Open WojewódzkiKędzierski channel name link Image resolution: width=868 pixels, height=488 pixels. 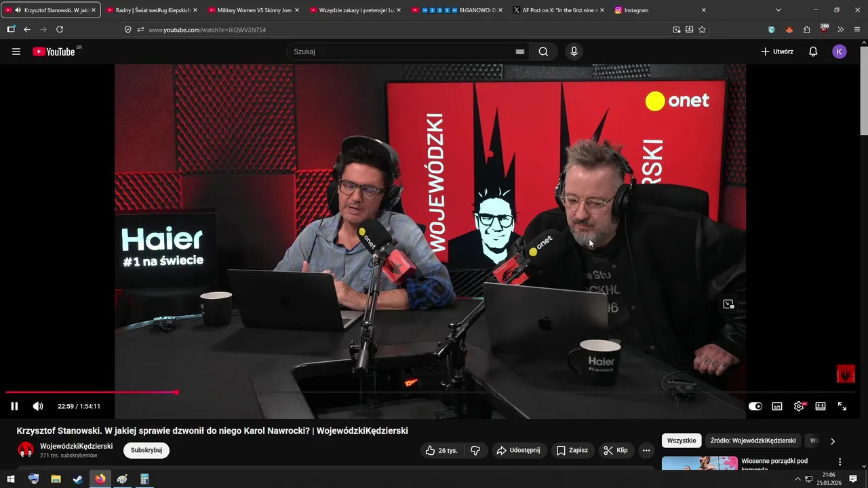(76, 446)
